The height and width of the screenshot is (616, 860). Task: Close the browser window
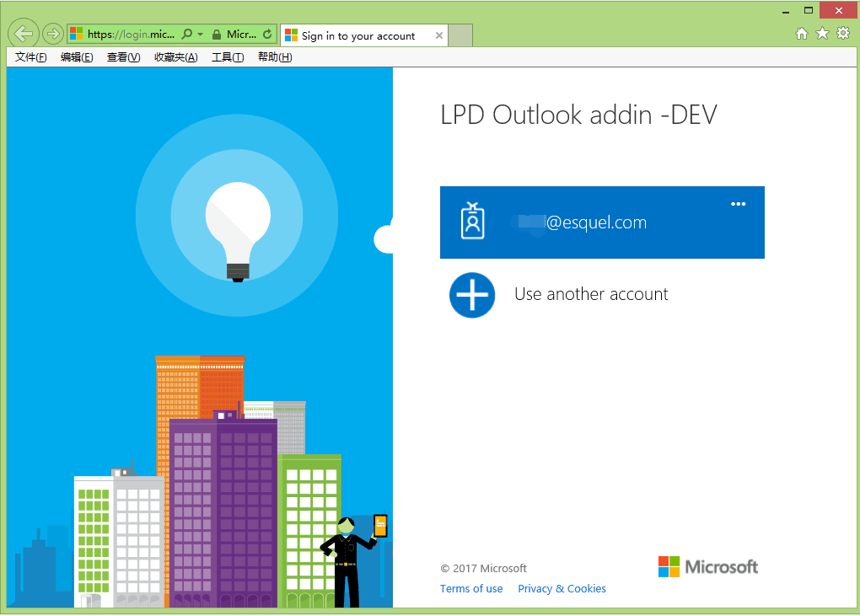click(x=838, y=10)
